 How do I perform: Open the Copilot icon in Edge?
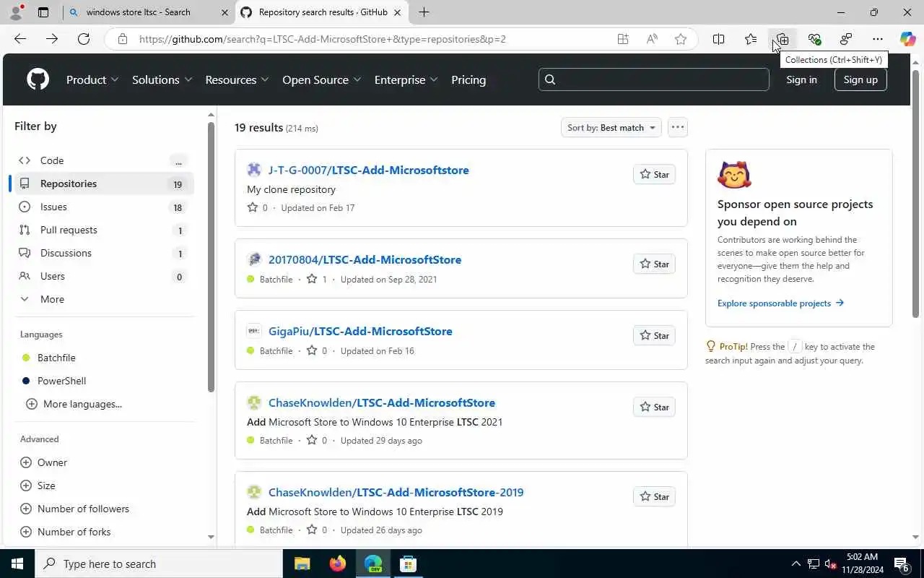point(907,39)
